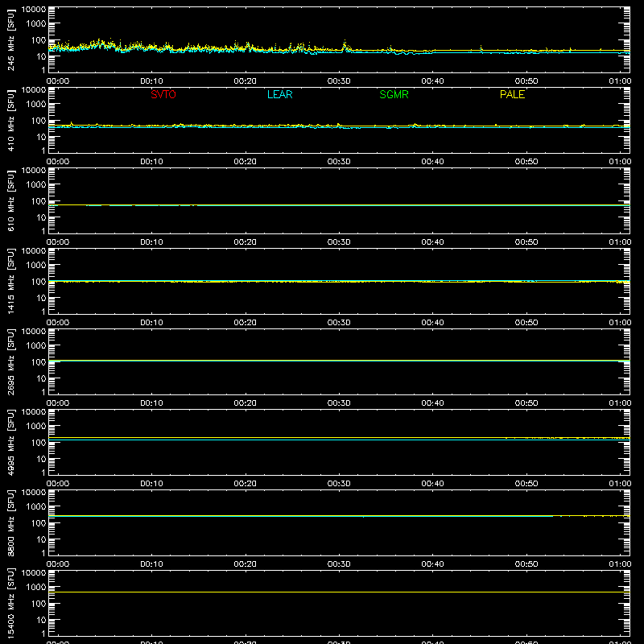Select the 4995 MHz [SFU] axis title
This screenshot has height=644, width=644.
pos(10,442)
